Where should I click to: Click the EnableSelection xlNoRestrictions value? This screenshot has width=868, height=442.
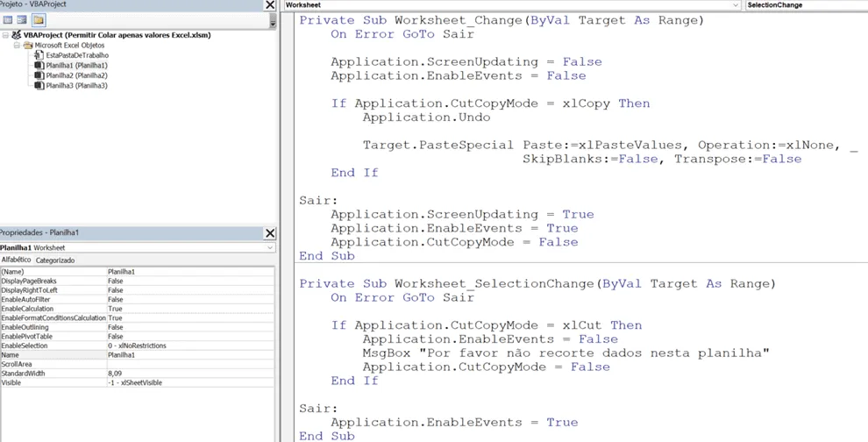[x=190, y=346]
